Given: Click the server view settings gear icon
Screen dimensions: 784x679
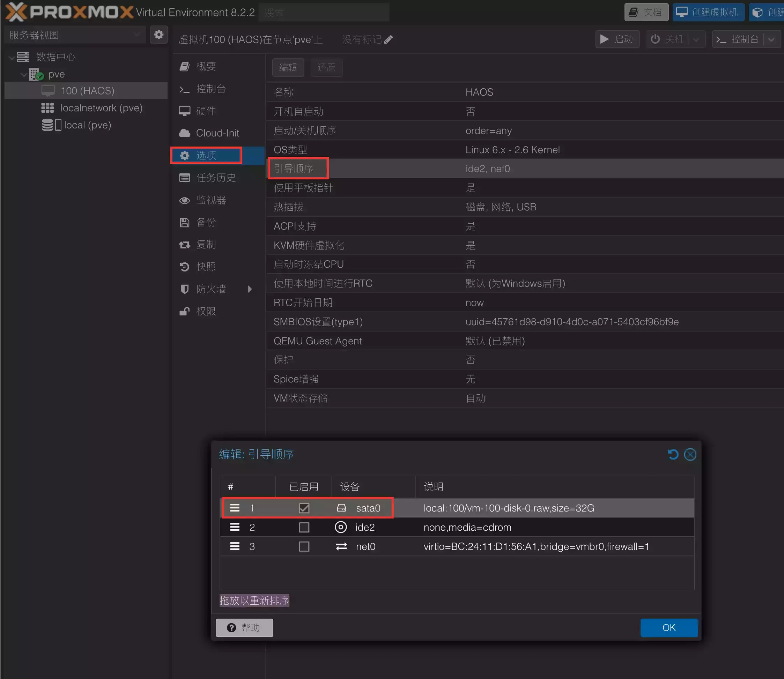Looking at the screenshot, I should pyautogui.click(x=158, y=35).
